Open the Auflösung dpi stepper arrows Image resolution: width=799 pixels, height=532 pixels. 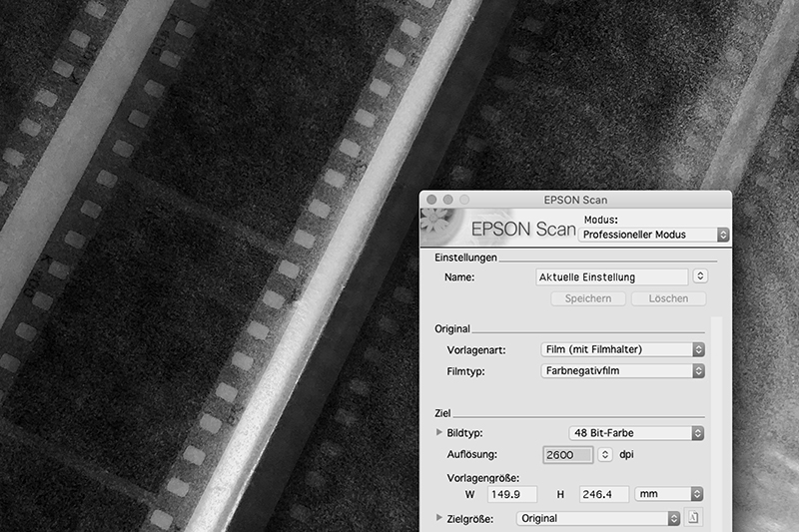605,454
